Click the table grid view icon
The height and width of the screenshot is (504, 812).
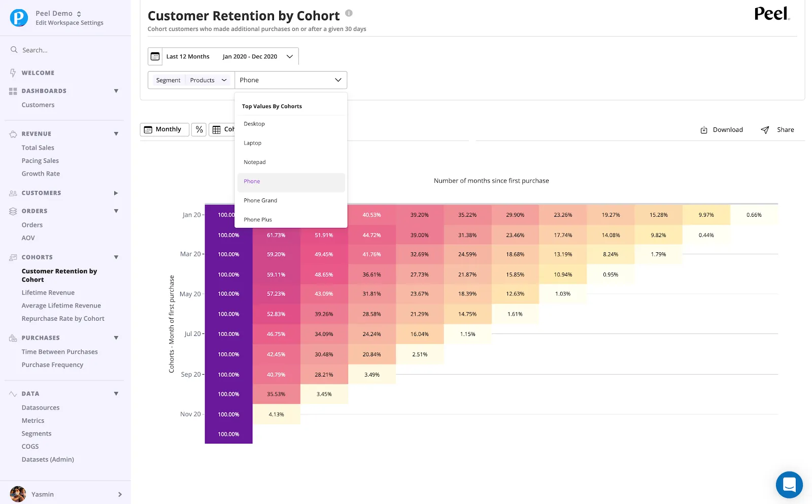(x=217, y=129)
